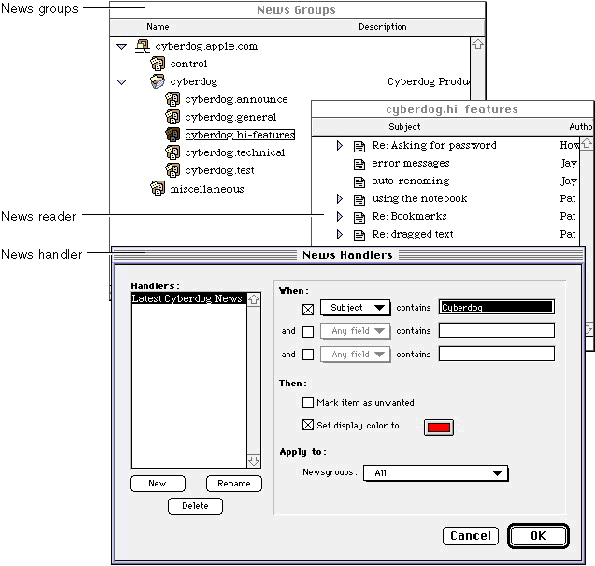Click the Cancel button
The height and width of the screenshot is (566, 595).
click(x=471, y=536)
